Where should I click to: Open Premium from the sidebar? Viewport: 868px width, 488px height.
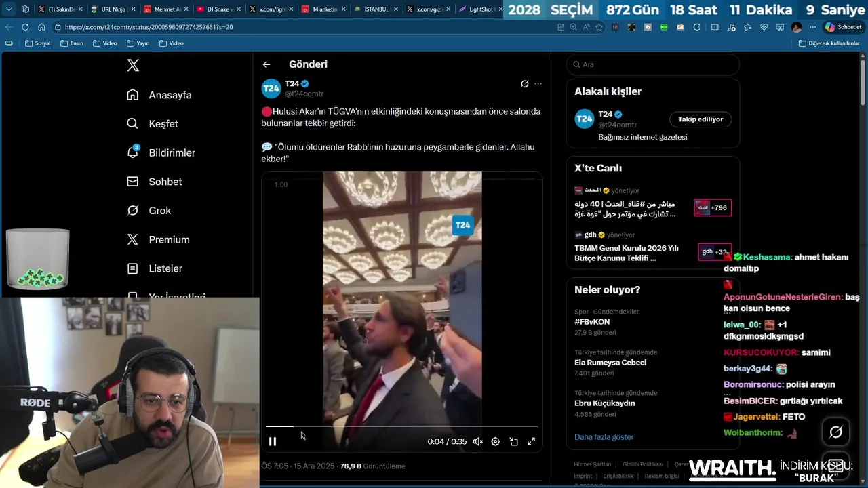click(x=159, y=239)
